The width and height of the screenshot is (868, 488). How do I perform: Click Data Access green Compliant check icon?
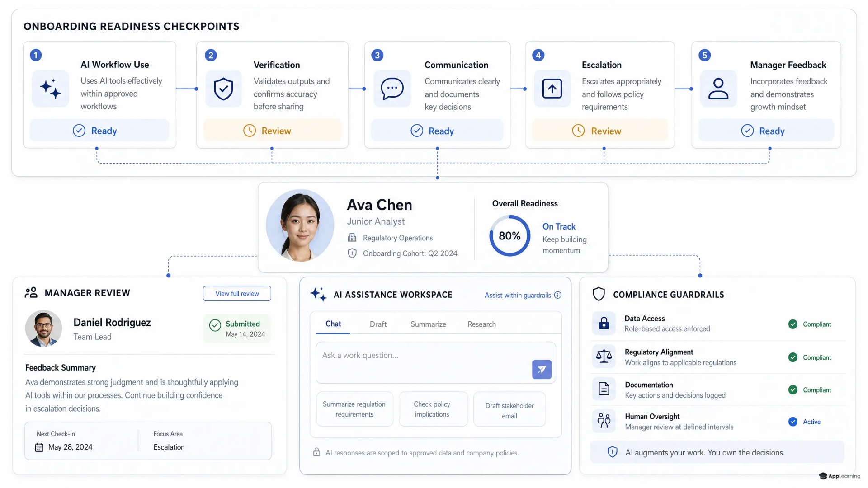(x=793, y=324)
